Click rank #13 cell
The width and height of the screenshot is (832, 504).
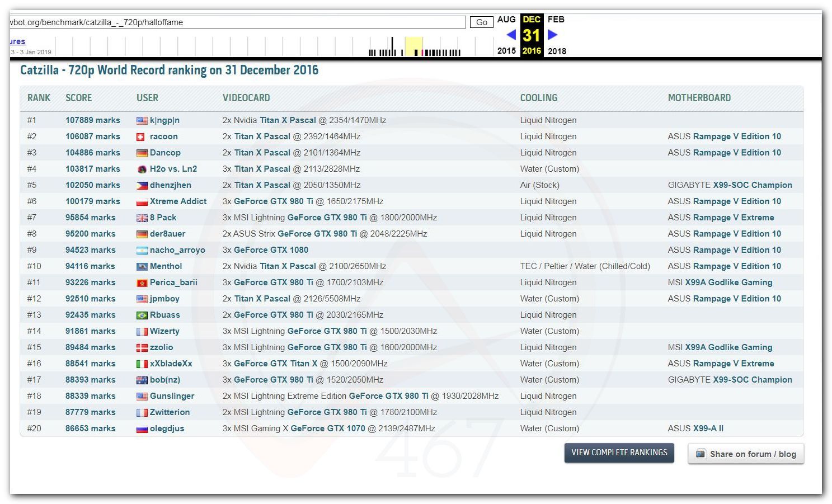coord(34,315)
